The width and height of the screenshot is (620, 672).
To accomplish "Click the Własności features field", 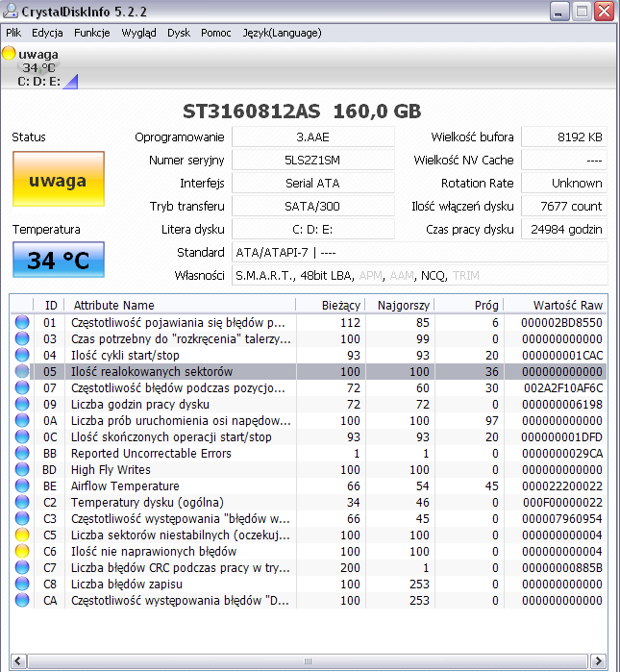I will [x=419, y=276].
